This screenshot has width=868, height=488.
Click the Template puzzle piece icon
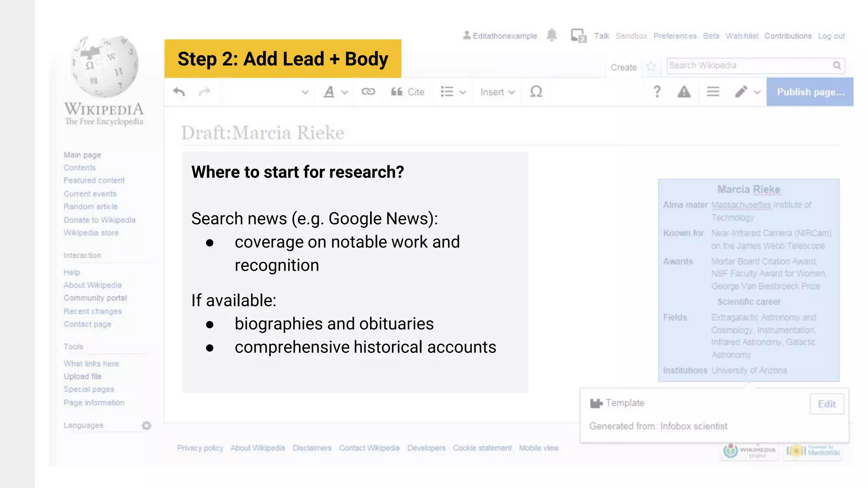[596, 403]
